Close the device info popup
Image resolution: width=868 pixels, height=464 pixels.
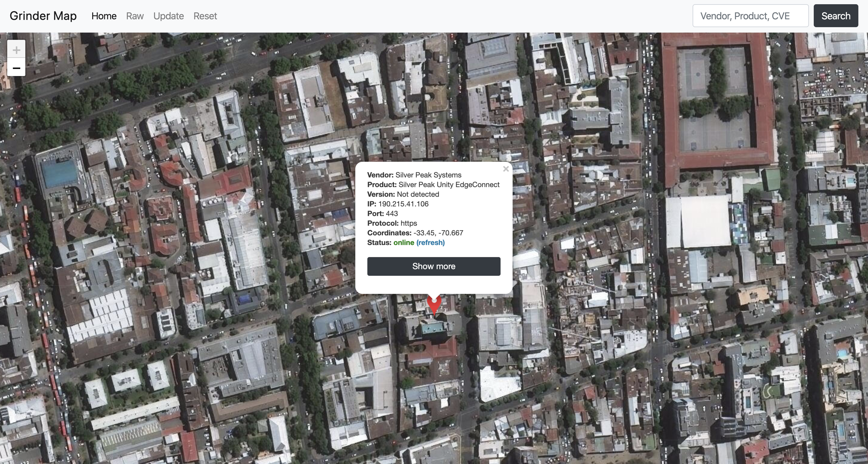point(505,169)
